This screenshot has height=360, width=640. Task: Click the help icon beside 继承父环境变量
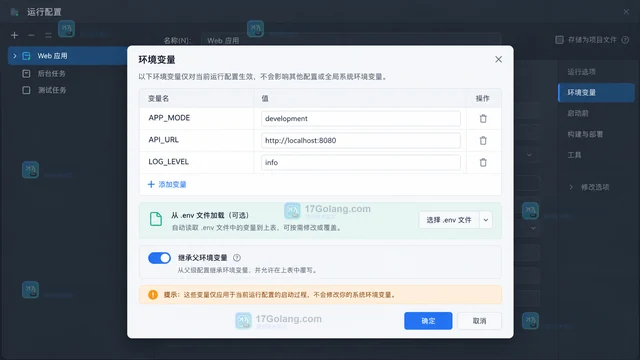pos(237,258)
